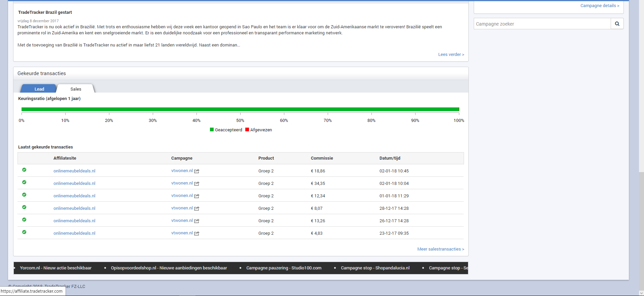Follow the Lees verder link
644x296 pixels.
click(451, 55)
